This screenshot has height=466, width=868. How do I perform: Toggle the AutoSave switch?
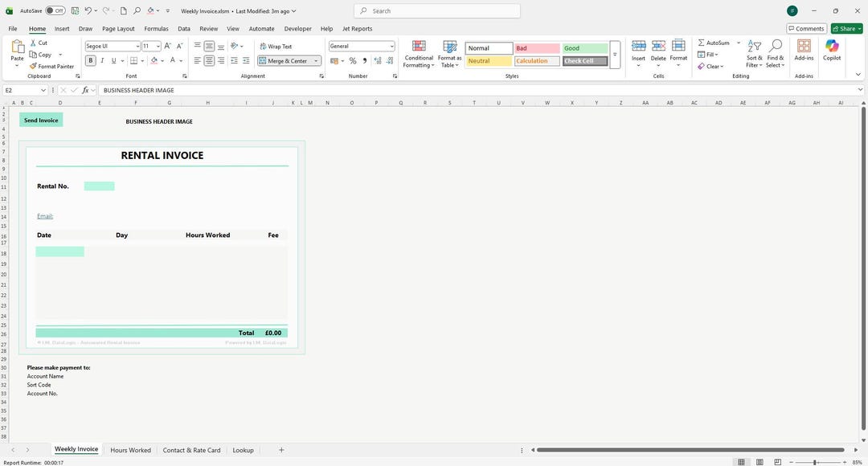[x=55, y=10]
